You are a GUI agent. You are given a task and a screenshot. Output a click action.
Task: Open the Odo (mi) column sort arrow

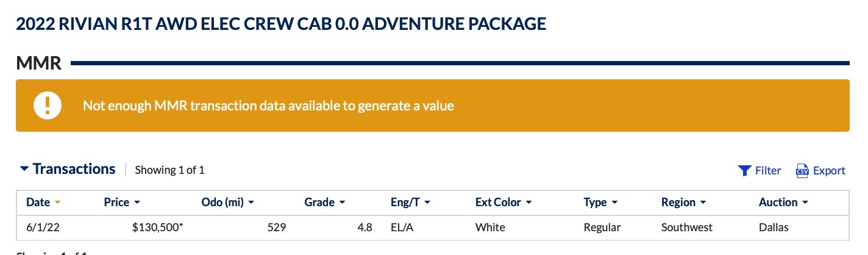(x=251, y=203)
